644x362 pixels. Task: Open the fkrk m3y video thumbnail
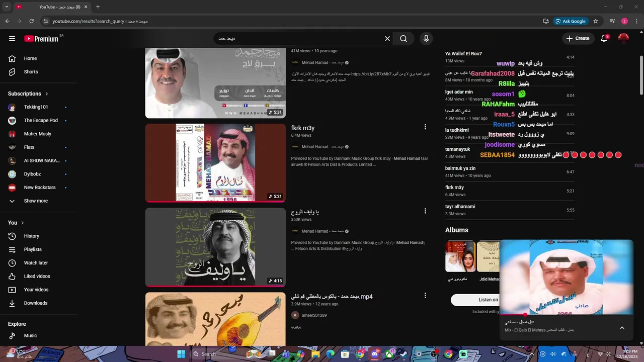[x=215, y=163]
